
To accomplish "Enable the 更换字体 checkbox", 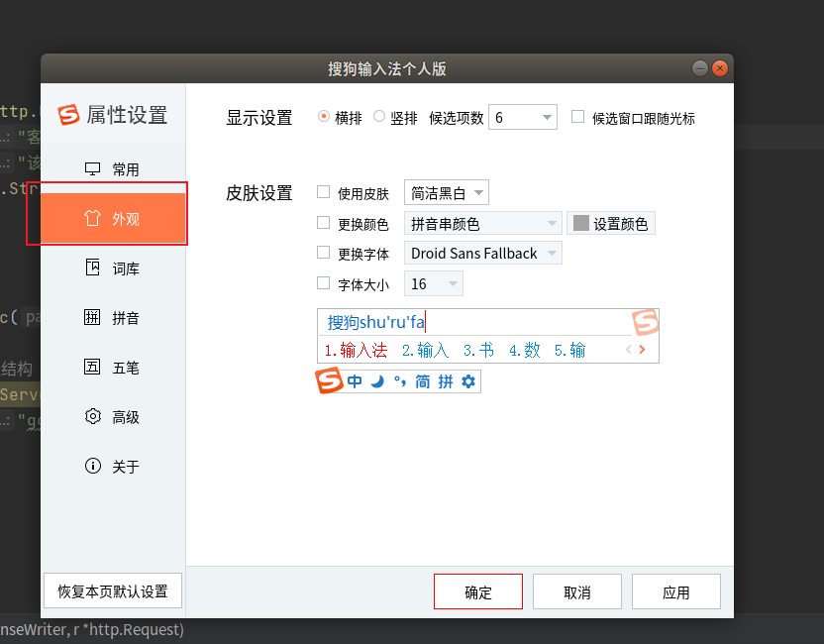I will pyautogui.click(x=323, y=253).
